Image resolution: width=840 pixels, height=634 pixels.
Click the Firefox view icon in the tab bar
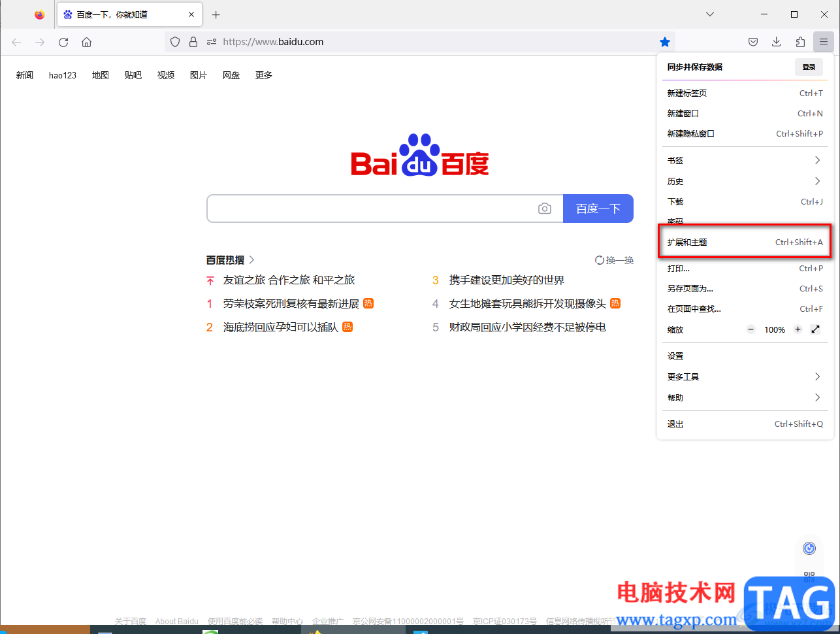coord(40,14)
